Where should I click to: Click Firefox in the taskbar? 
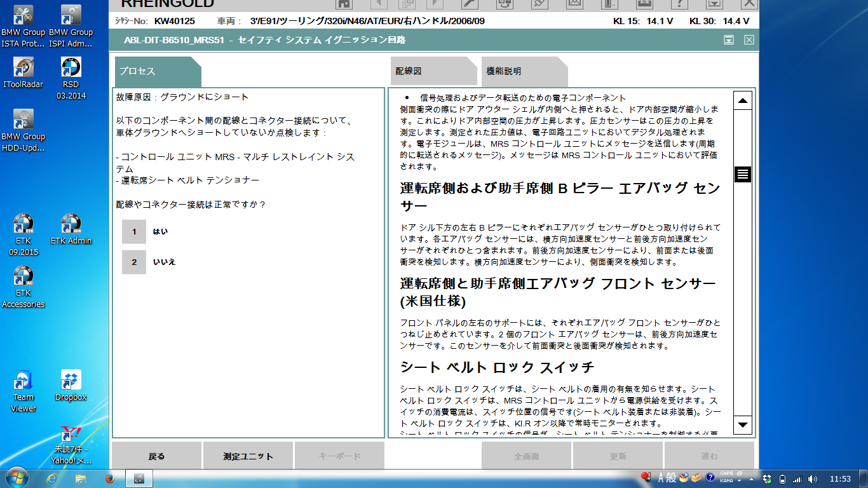pos(109,478)
